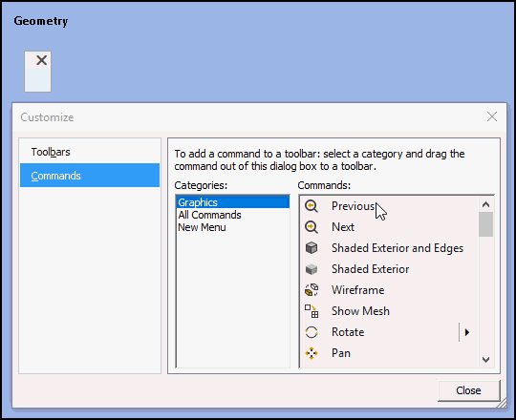Click the commands list scroll up arrow

click(485, 204)
